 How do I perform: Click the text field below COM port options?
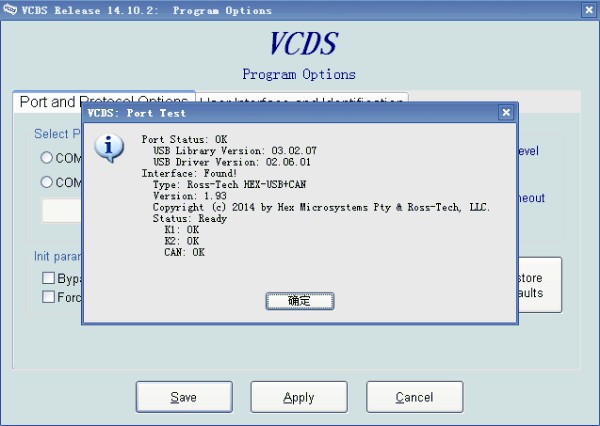click(61, 210)
